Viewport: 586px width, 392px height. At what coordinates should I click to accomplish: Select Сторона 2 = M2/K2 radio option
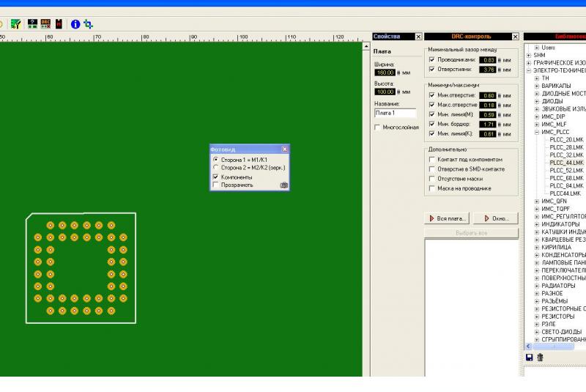pos(215,168)
